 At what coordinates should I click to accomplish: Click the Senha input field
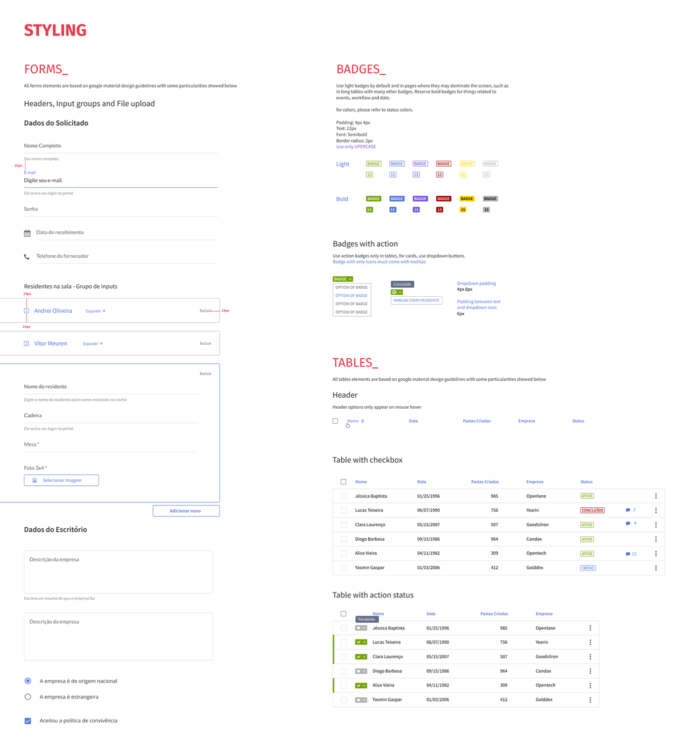(121, 210)
